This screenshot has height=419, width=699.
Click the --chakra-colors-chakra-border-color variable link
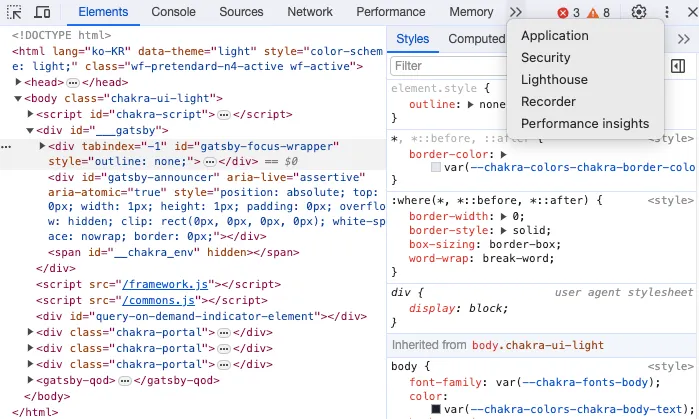583,168
